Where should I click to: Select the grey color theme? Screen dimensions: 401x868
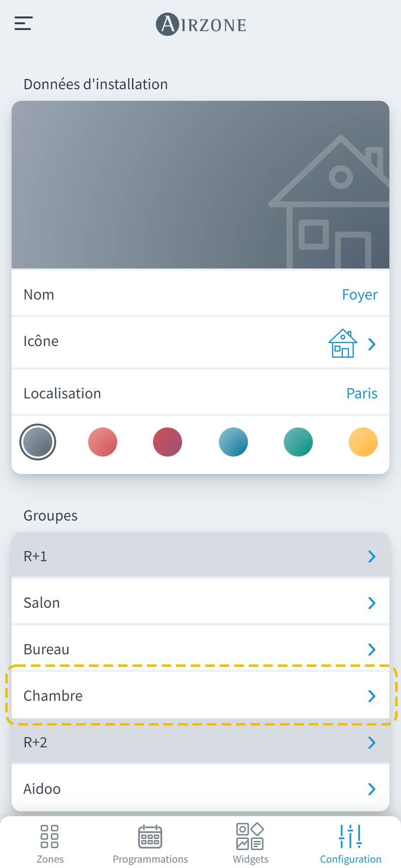tap(38, 442)
